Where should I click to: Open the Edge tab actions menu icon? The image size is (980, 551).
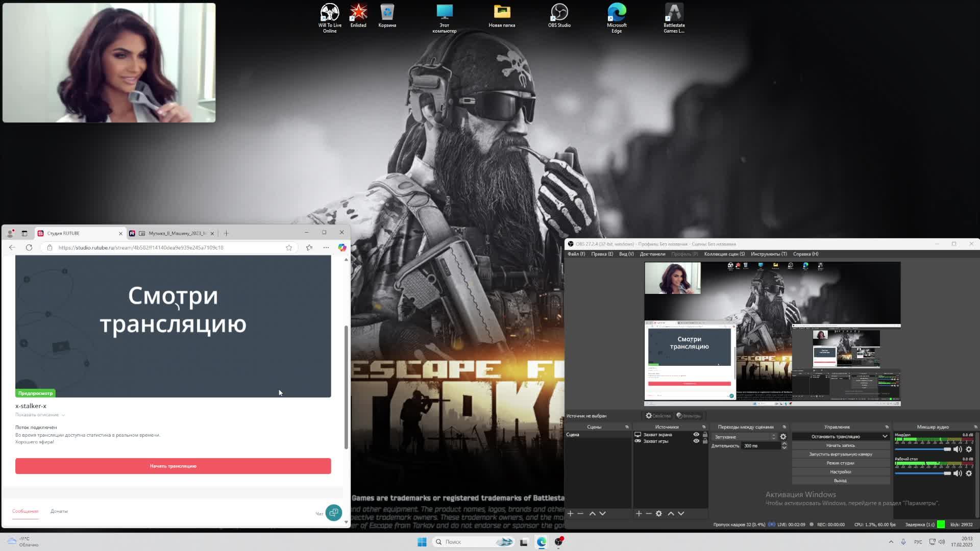click(24, 233)
